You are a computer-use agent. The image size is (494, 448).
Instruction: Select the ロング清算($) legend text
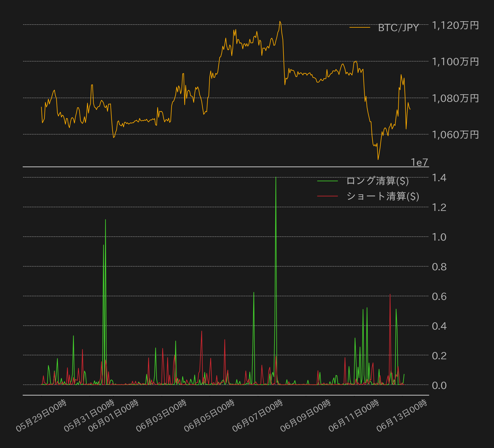pyautogui.click(x=377, y=181)
